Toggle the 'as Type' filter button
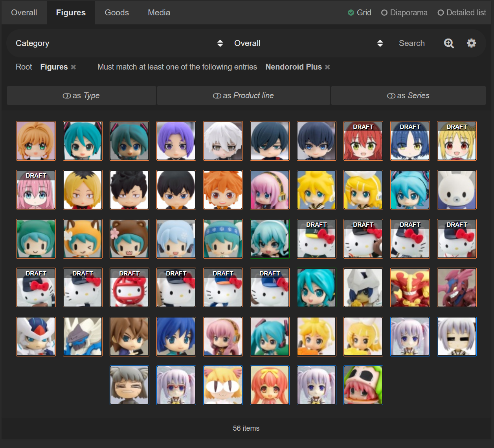Screen dimensions: 494x448 (81, 95)
